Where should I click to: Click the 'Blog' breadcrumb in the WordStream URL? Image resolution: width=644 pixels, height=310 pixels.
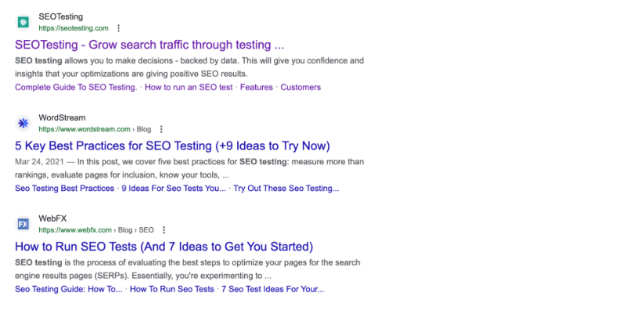coord(144,129)
